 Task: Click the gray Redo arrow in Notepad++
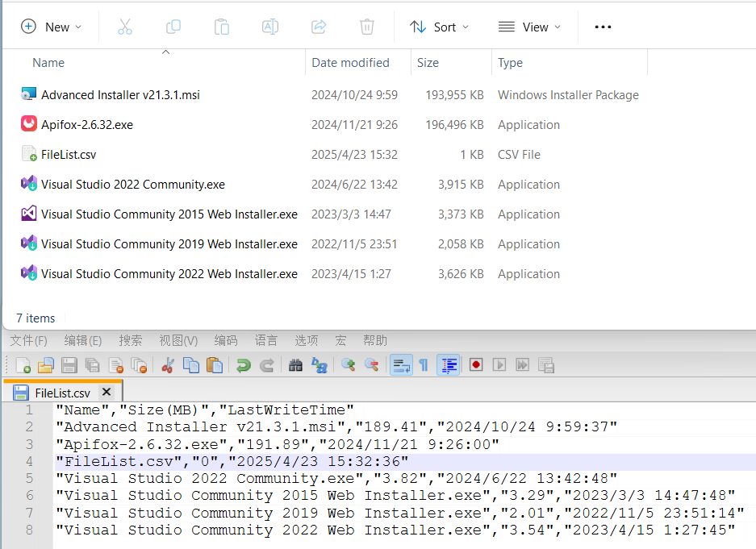coord(266,365)
